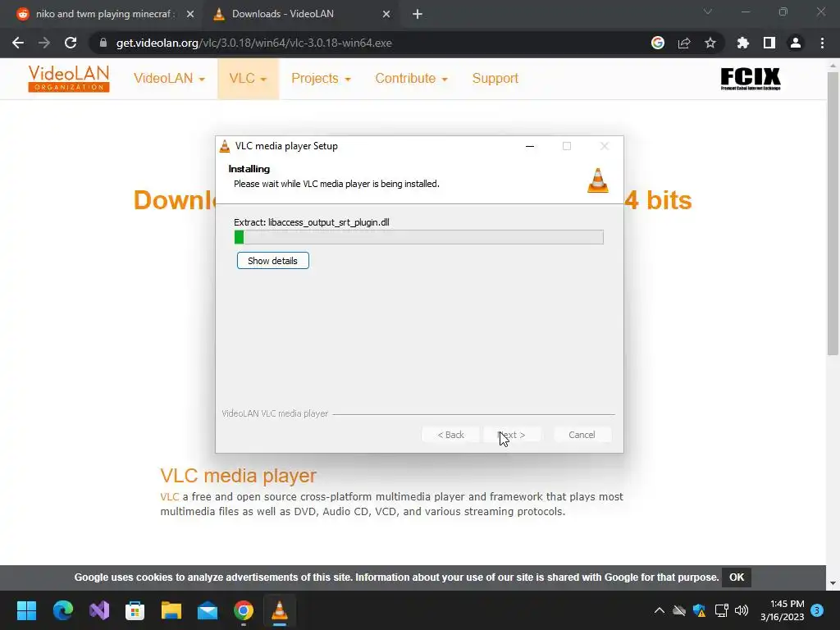
Task: Click the page vertical scrollbar
Action: tap(833, 213)
